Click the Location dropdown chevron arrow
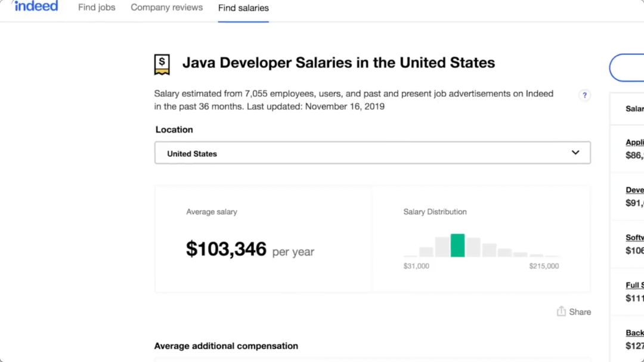This screenshot has height=362, width=644. point(575,153)
